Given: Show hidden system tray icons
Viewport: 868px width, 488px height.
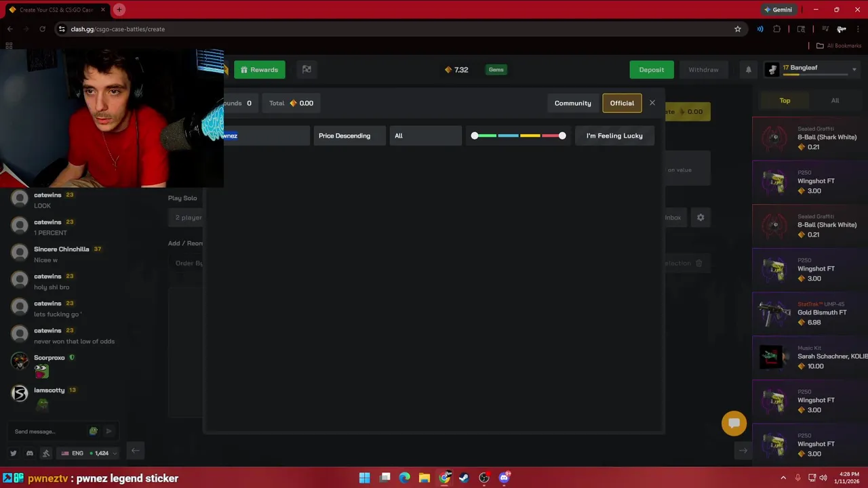Looking at the screenshot, I should pos(783,478).
